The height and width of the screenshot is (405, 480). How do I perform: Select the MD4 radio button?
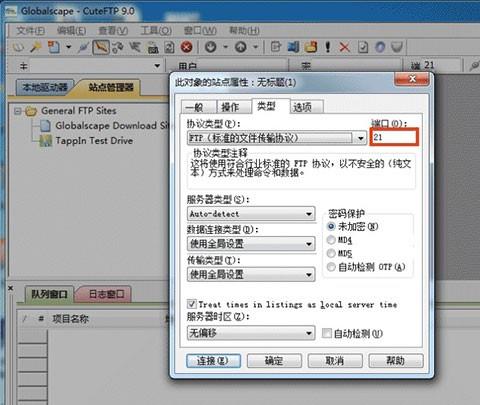pos(331,240)
